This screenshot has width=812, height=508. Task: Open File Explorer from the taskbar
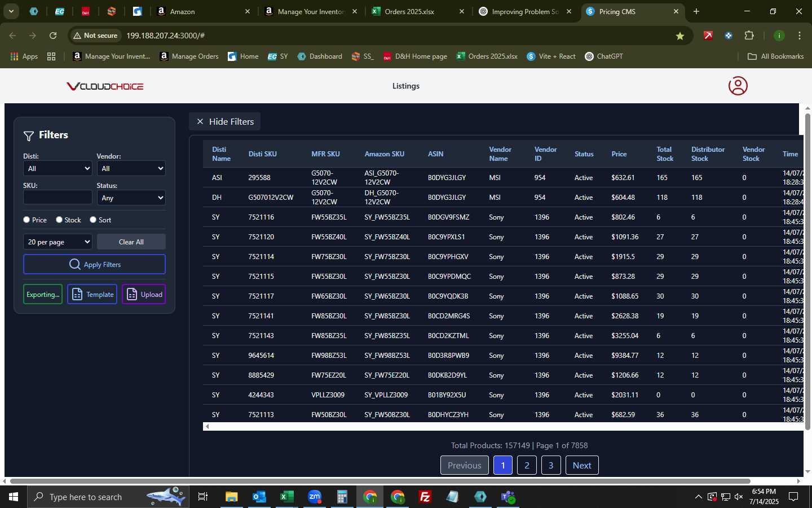pyautogui.click(x=231, y=497)
